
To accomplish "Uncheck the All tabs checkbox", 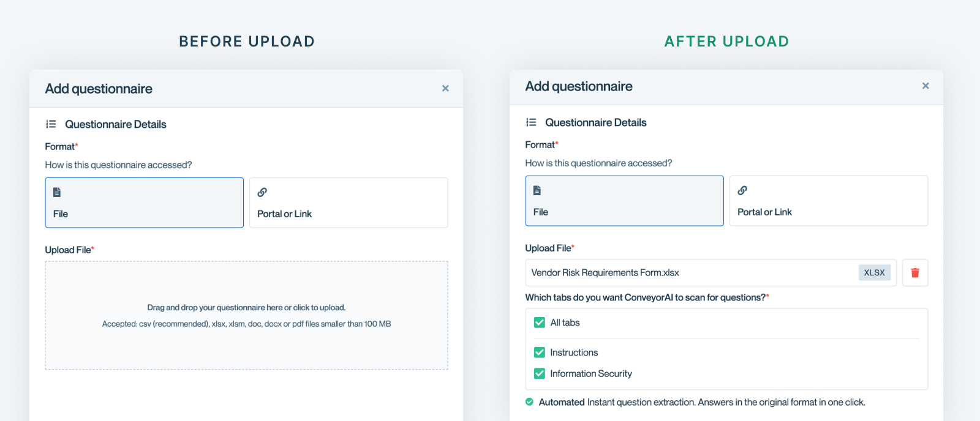I will tap(540, 322).
